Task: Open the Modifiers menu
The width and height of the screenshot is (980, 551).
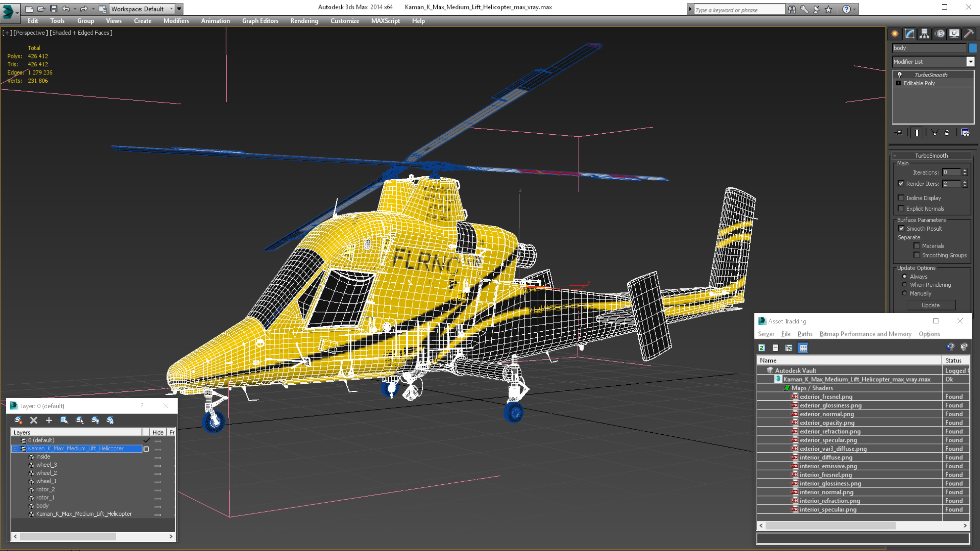Action: 176,21
